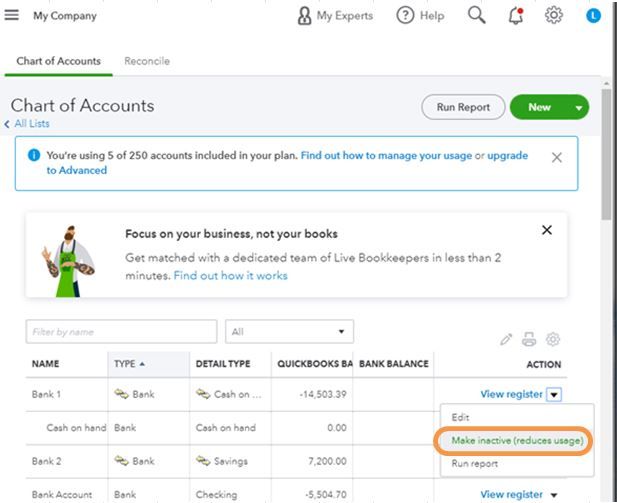Sort by DETAIL TYPE column header
This screenshot has width=617, height=503.
223,364
